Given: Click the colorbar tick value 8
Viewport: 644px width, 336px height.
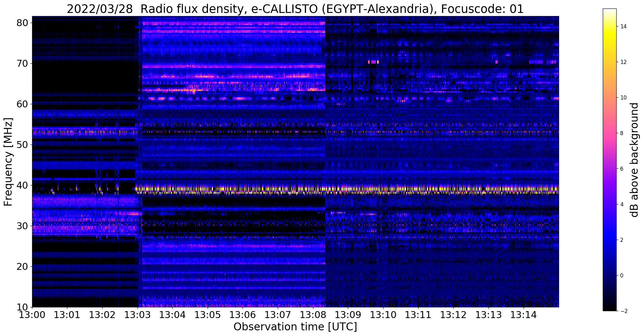Looking at the screenshot, I should point(621,133).
